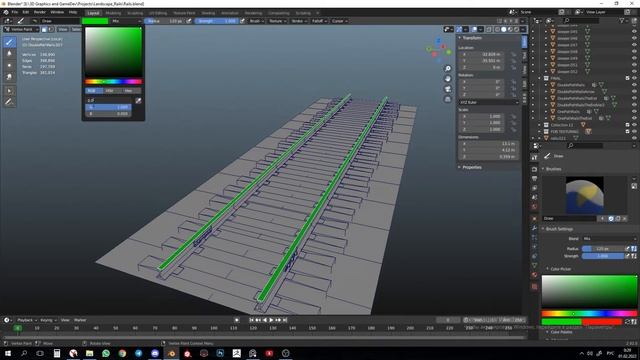The image size is (640, 360).
Task: Toggle Radius pressure in Brush Settings panel
Action: [627, 248]
